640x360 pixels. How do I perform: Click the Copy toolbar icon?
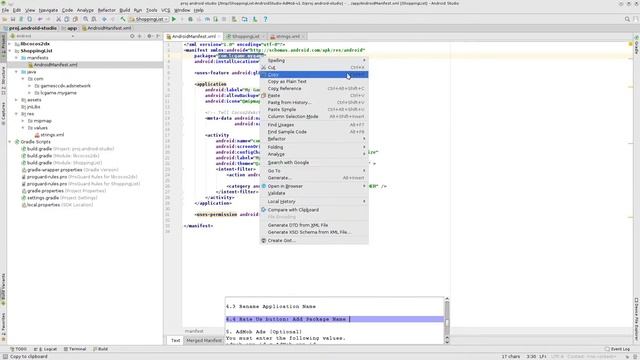point(67,19)
